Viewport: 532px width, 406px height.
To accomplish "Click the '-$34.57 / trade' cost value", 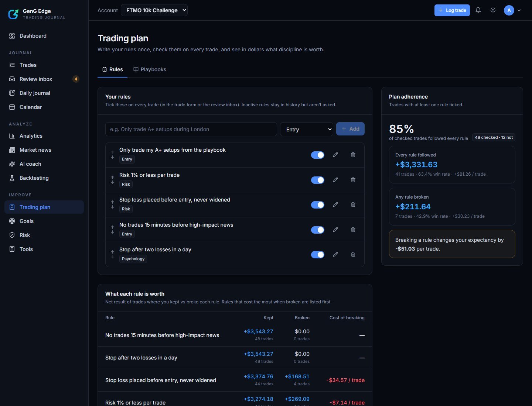I will [345, 380].
